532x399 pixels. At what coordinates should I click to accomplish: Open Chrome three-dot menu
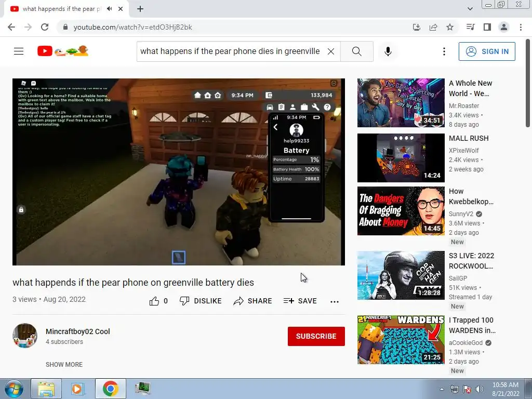[x=521, y=27]
